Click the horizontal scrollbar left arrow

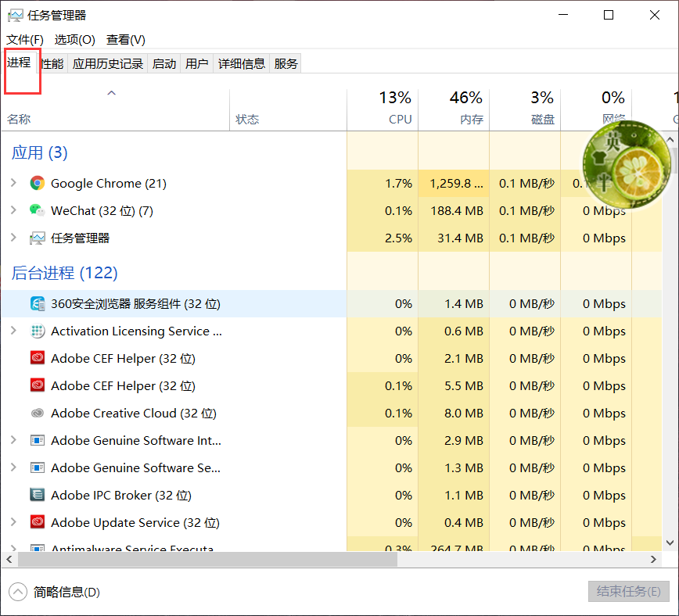9,559
